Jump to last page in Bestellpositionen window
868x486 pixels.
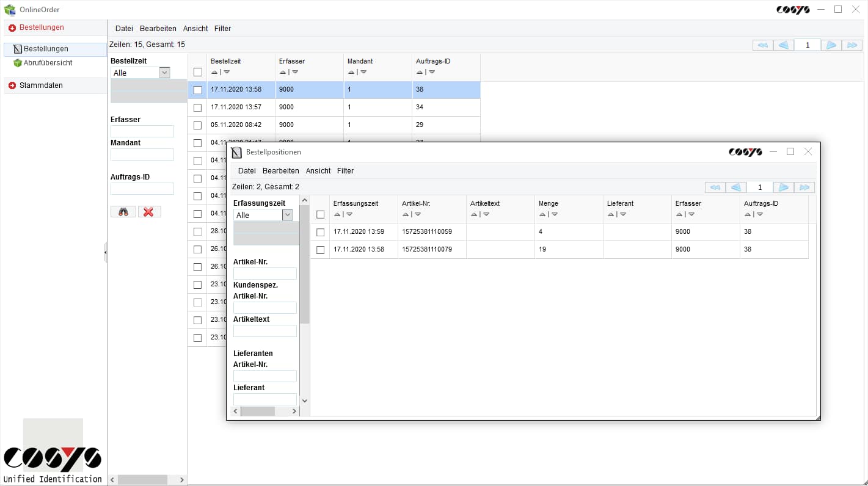point(804,187)
